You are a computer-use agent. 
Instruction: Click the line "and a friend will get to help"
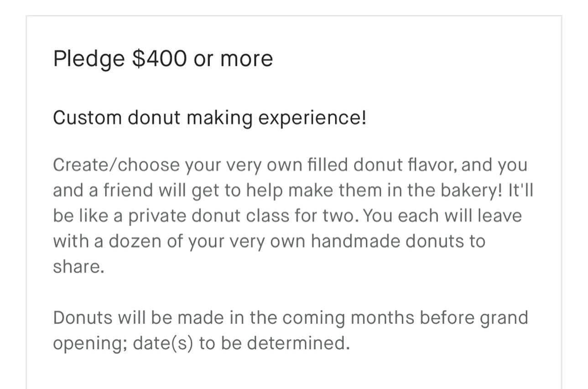293,191
